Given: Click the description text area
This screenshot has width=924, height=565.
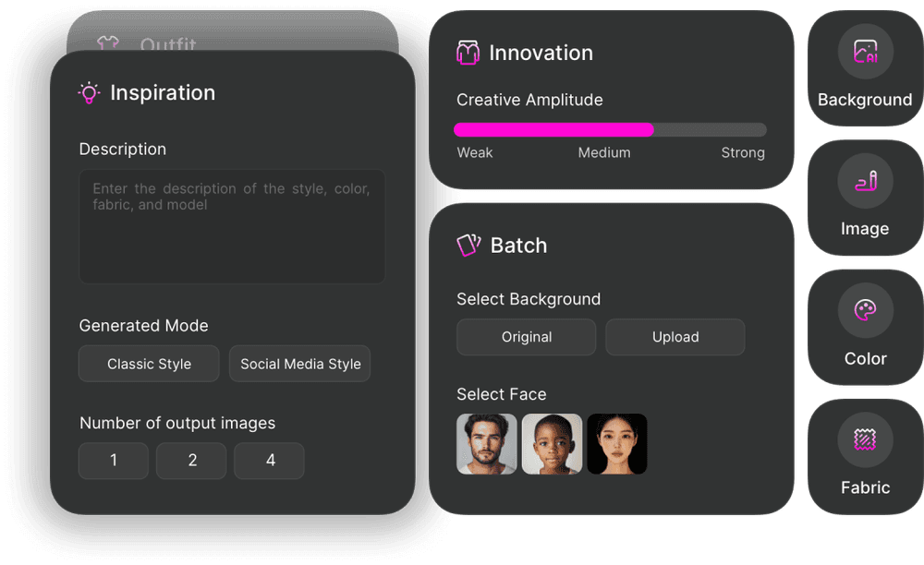Looking at the screenshot, I should click(232, 226).
